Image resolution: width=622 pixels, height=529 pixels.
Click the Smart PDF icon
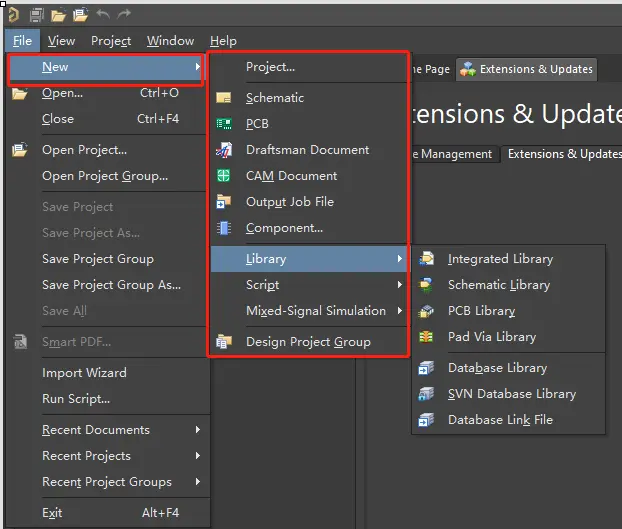(x=20, y=341)
